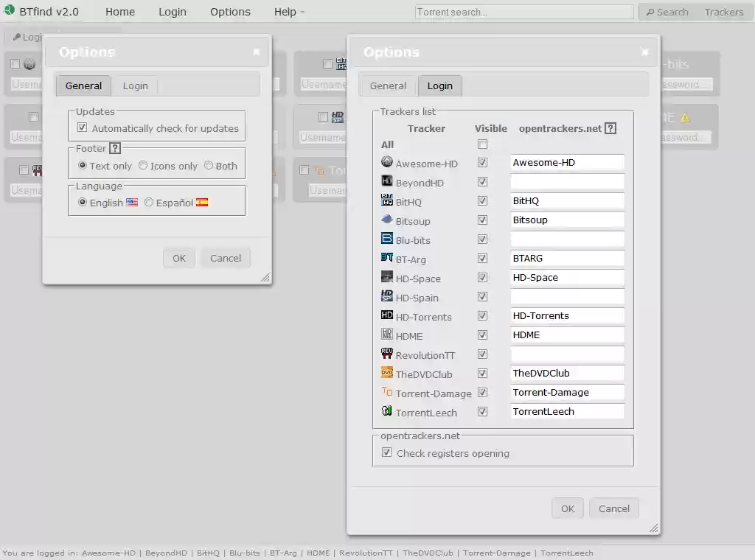The height and width of the screenshot is (560, 755).
Task: Cancel the General options dialog
Action: pyautogui.click(x=225, y=258)
